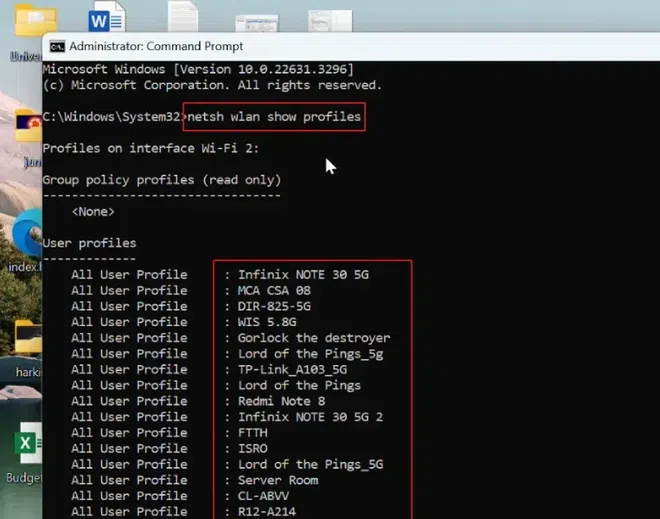This screenshot has height=519, width=660.
Task: Open the blank text file desktop icon
Action: point(183,17)
